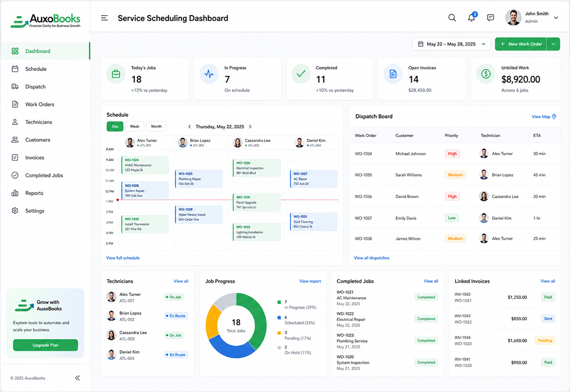Click Sent status badge for INV-1043
Screen dimensions: 570x392
(548, 319)
